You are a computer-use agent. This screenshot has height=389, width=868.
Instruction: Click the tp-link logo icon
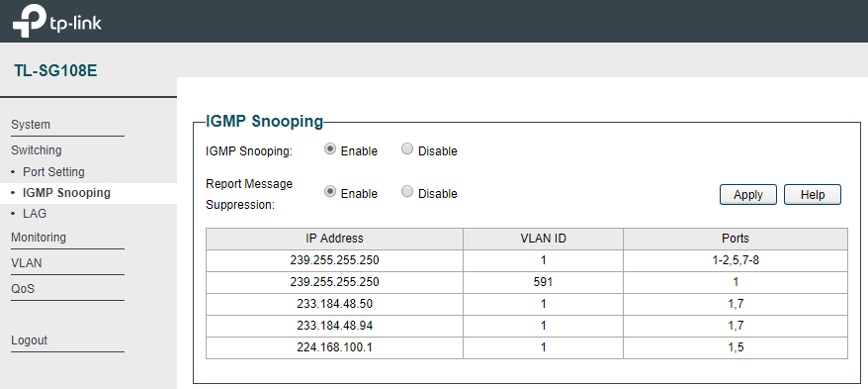[30, 21]
